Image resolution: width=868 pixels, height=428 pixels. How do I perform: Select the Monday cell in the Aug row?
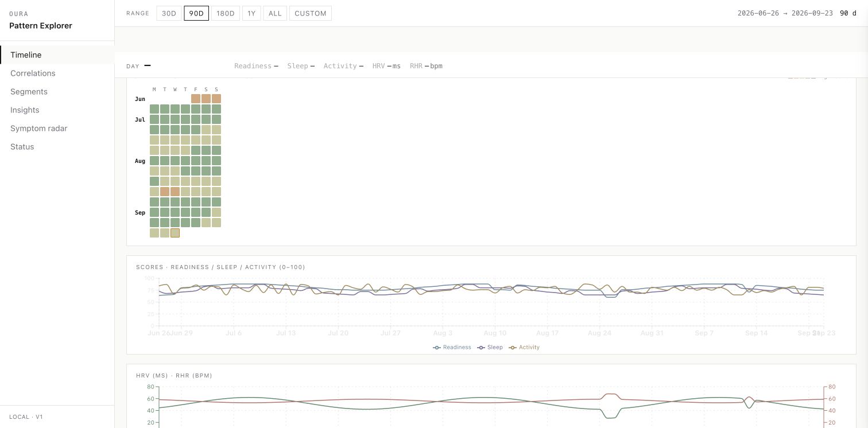pyautogui.click(x=154, y=161)
